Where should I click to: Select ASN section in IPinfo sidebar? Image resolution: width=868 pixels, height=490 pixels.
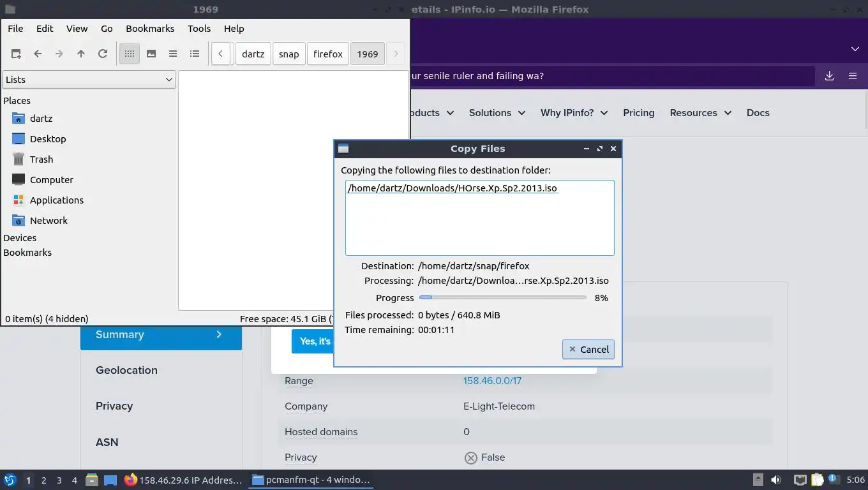(107, 442)
